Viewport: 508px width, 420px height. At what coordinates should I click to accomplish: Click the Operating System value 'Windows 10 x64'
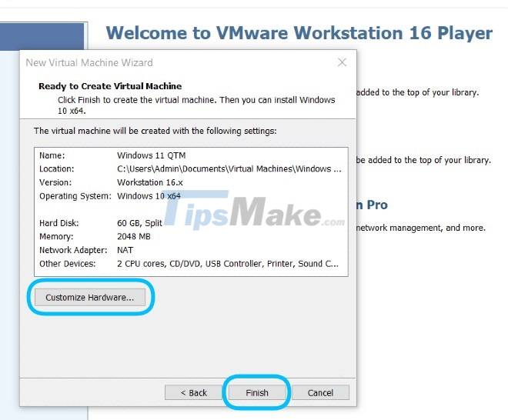tap(149, 196)
